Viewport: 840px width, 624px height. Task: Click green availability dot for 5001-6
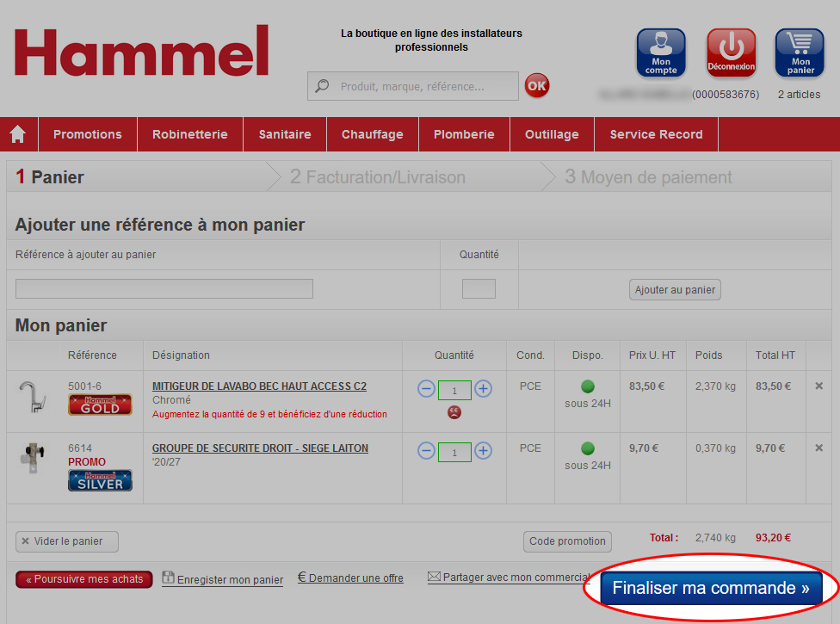pyautogui.click(x=588, y=386)
